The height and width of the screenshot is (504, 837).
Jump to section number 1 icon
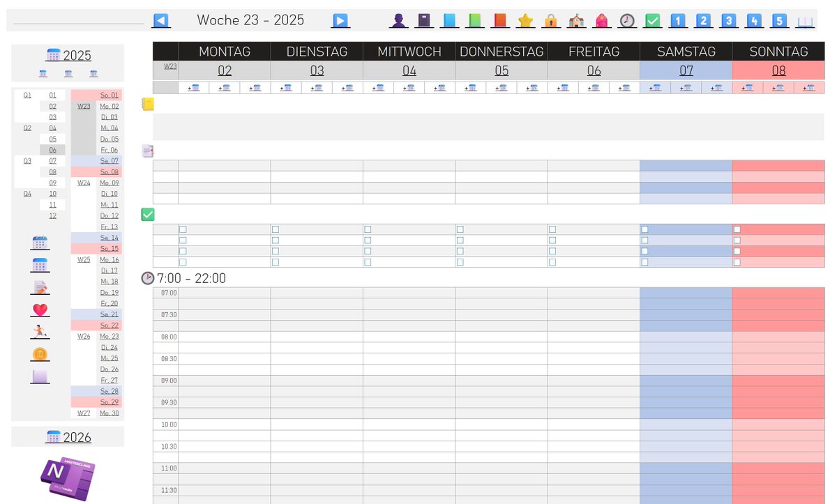[677, 20]
